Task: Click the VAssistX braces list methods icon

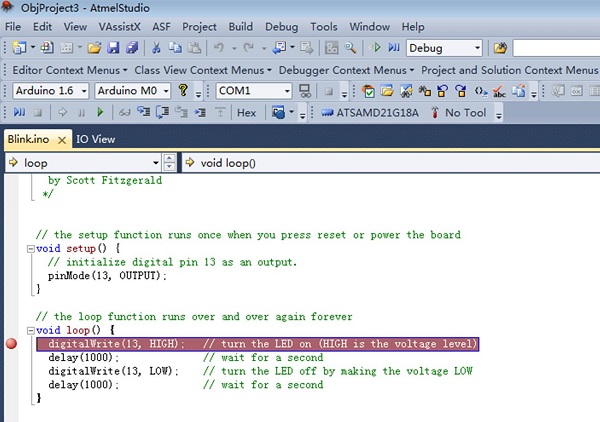Action: click(481, 91)
